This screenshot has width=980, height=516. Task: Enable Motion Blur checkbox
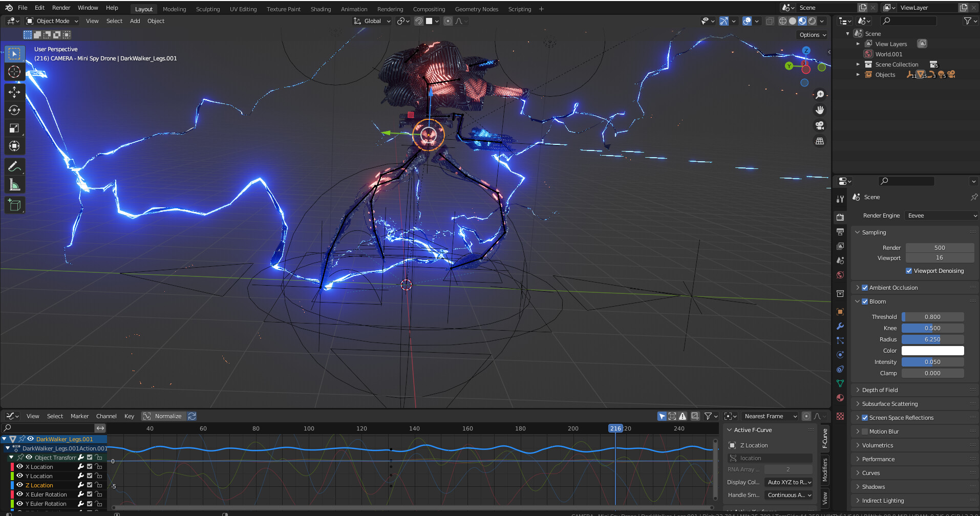(x=865, y=432)
